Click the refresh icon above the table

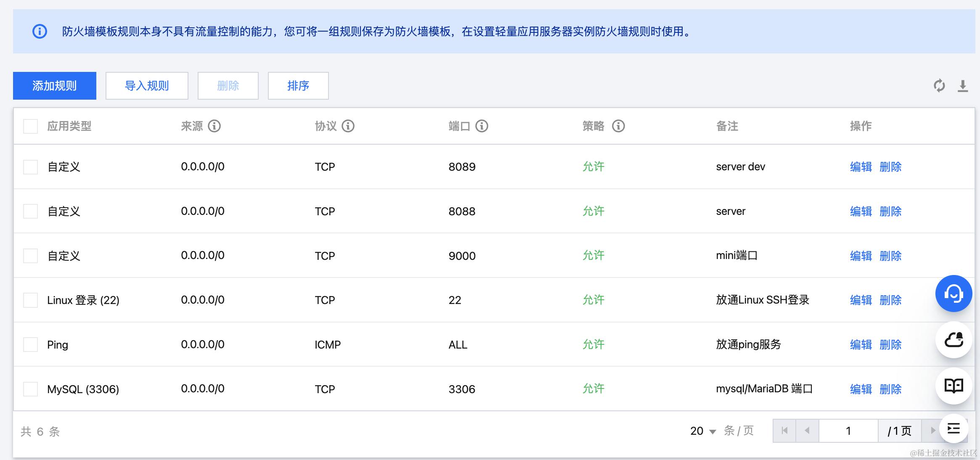point(939,86)
